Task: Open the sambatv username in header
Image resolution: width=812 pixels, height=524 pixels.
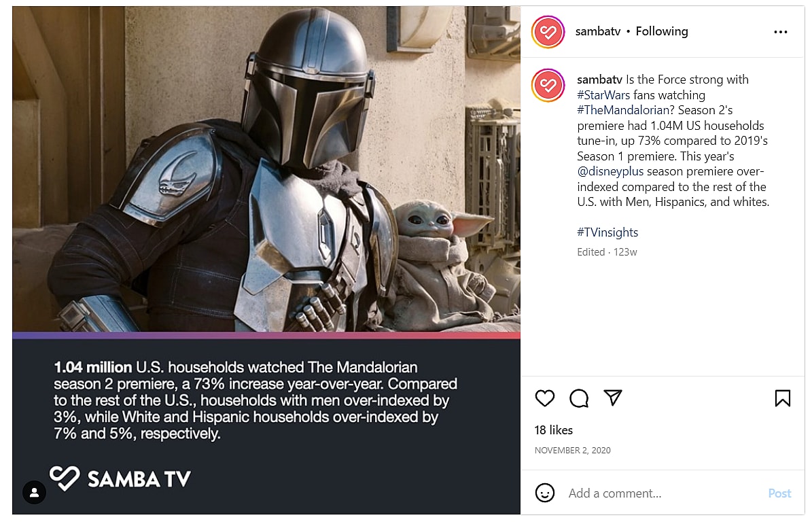Action: [597, 31]
